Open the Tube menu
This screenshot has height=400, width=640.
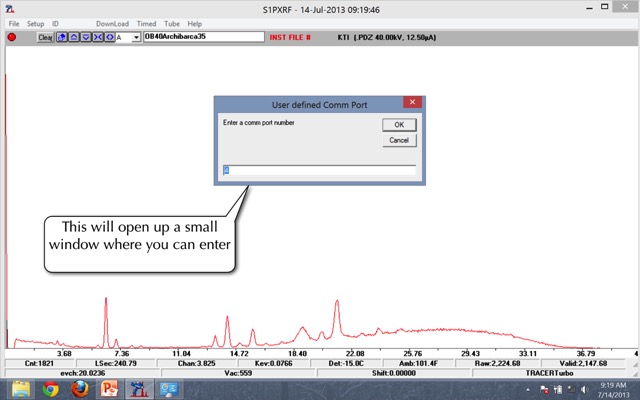[170, 23]
